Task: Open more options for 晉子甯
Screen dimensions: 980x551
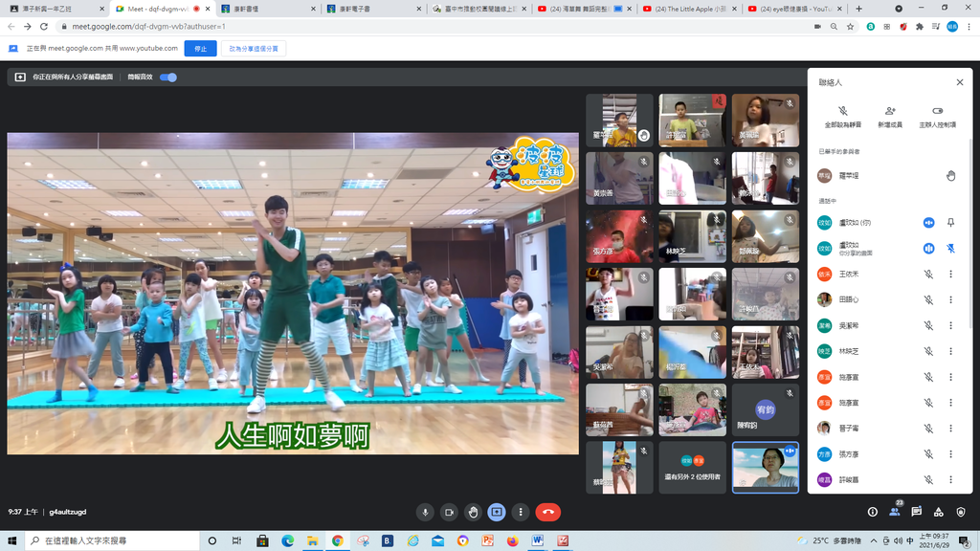Action: pos(950,429)
